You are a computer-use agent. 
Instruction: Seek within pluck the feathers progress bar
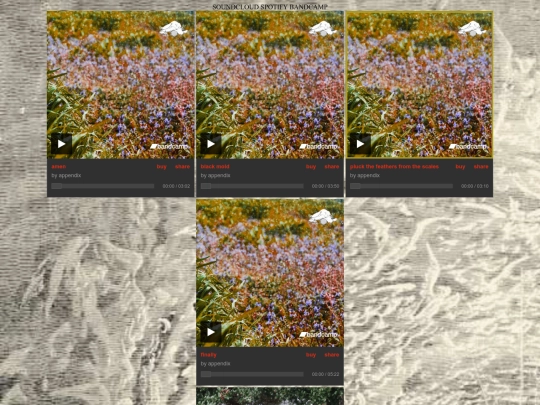[x=402, y=186]
